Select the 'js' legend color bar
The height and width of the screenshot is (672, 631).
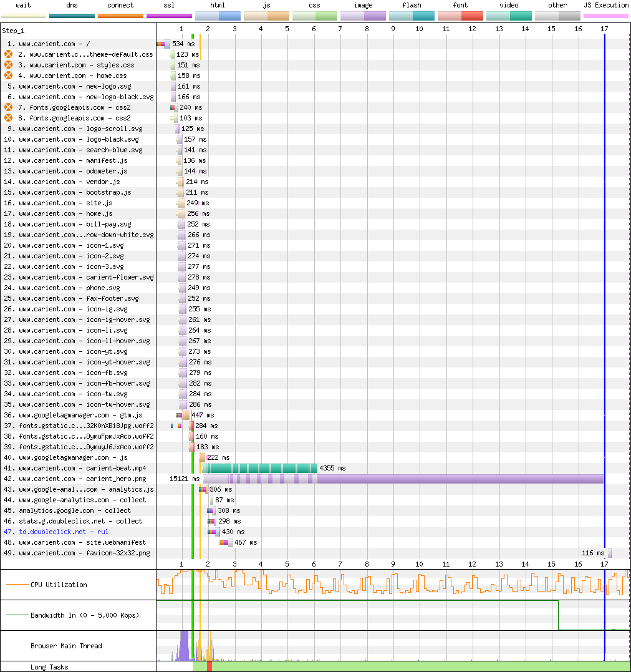click(x=266, y=16)
